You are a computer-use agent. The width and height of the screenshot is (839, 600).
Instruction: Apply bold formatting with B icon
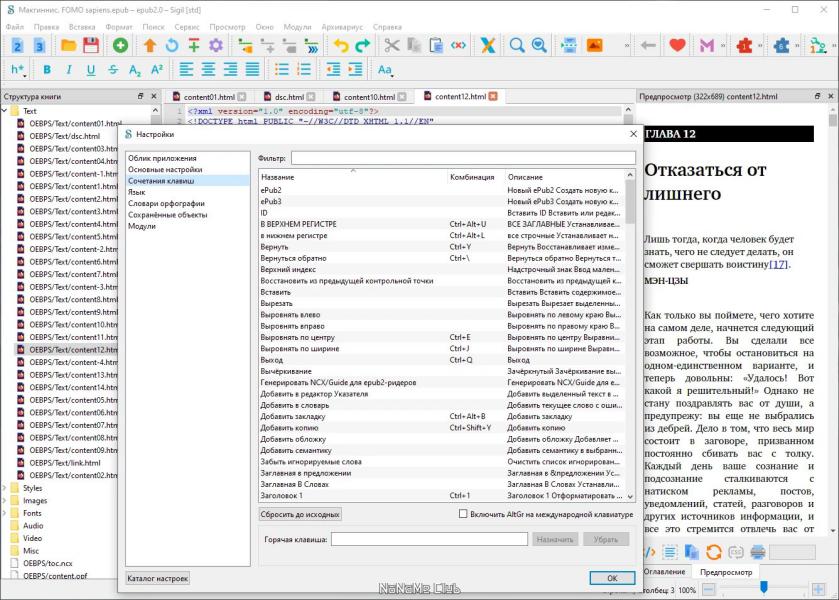click(x=47, y=70)
